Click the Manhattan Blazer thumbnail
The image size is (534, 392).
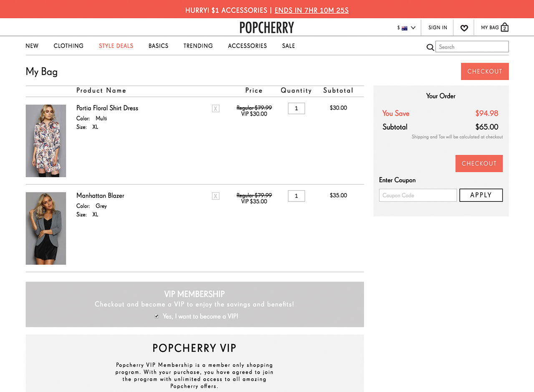(46, 229)
